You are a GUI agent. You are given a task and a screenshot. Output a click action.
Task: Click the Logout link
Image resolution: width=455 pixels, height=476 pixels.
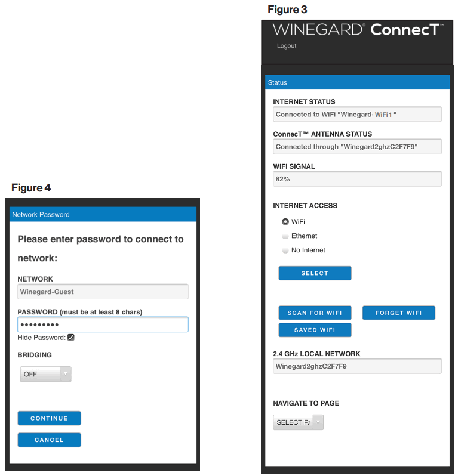tap(287, 46)
